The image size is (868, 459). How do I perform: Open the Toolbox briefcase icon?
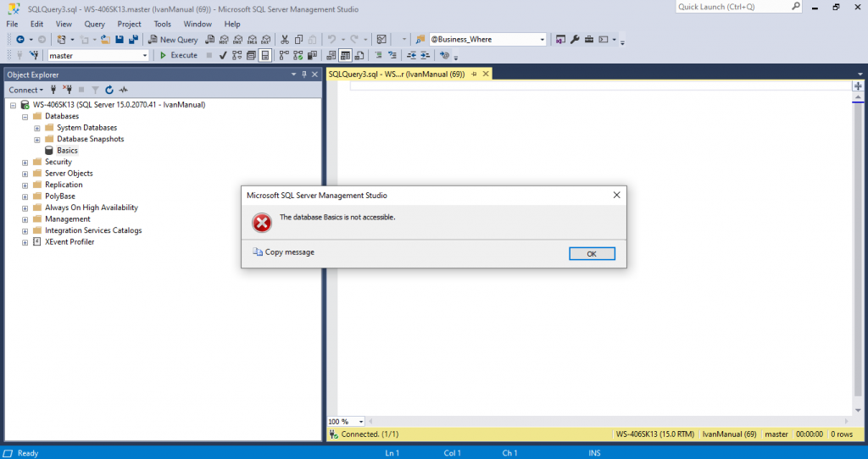589,39
